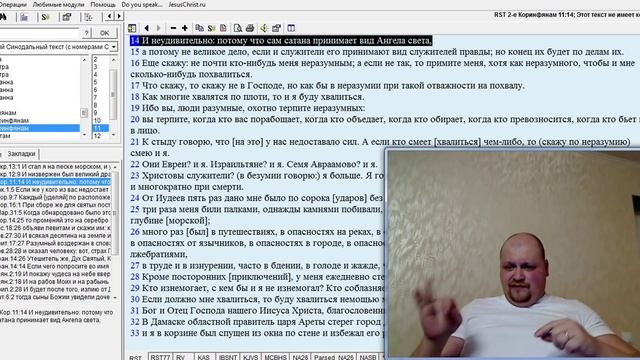The width and height of the screenshot is (640, 360).
Task: Click the verse address input field
Action: (x=39, y=33)
